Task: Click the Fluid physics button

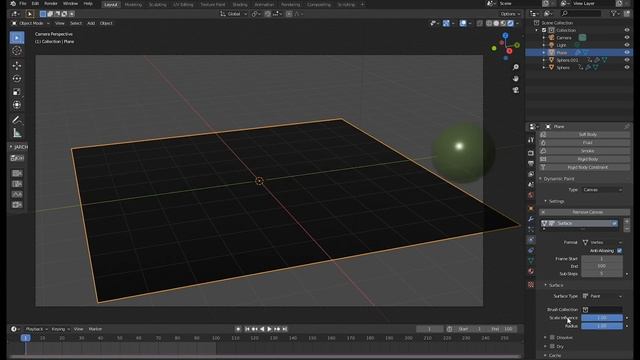Action: pos(584,142)
